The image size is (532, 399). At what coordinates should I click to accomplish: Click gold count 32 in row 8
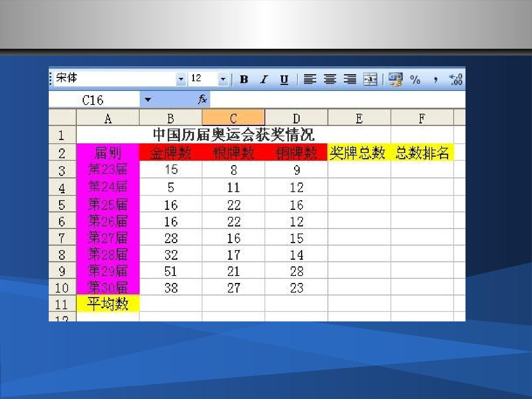pos(171,254)
